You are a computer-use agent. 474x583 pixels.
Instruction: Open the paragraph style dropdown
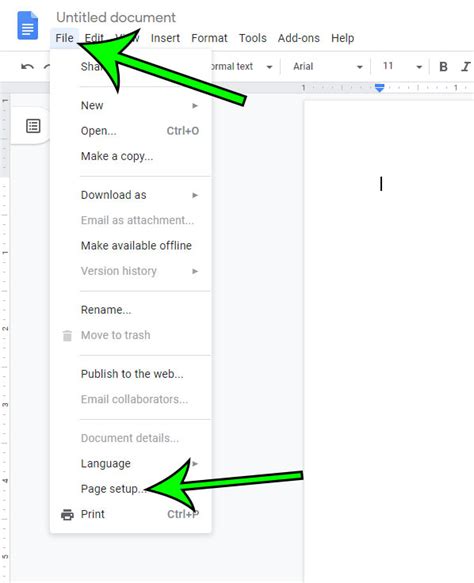(x=242, y=67)
